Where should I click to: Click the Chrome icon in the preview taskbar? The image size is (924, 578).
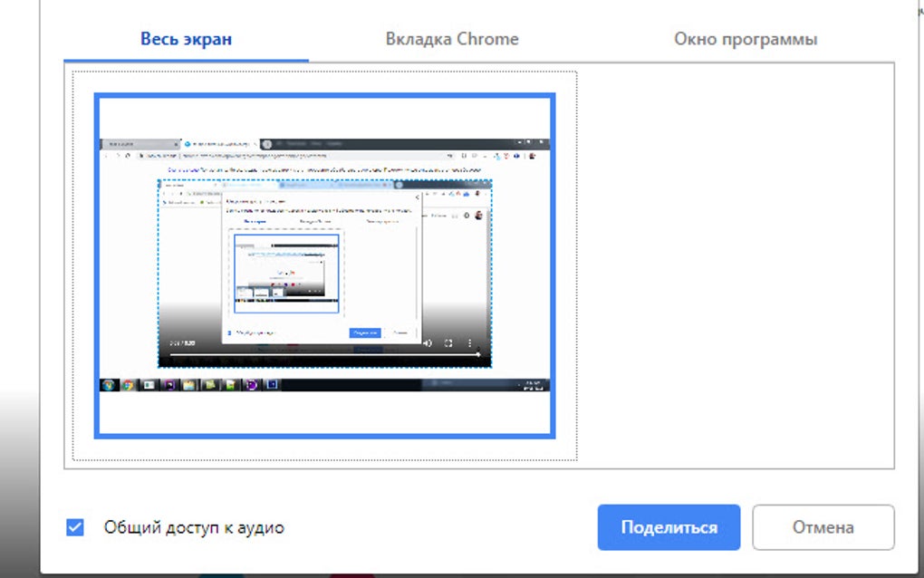128,385
